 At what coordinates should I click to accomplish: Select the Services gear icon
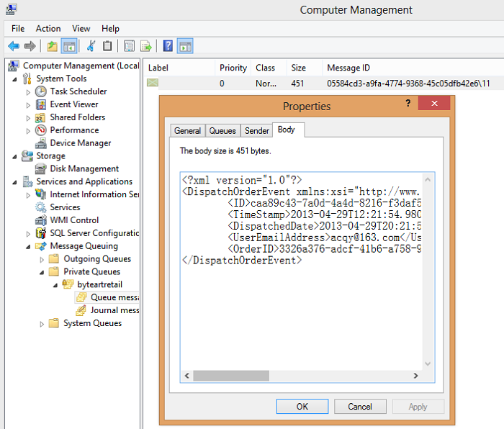point(40,207)
